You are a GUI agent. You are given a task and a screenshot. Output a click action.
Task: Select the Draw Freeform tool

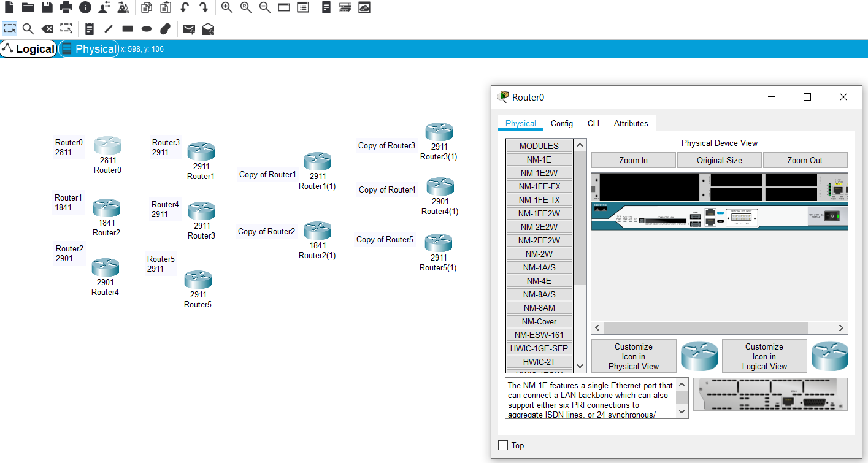[166, 28]
